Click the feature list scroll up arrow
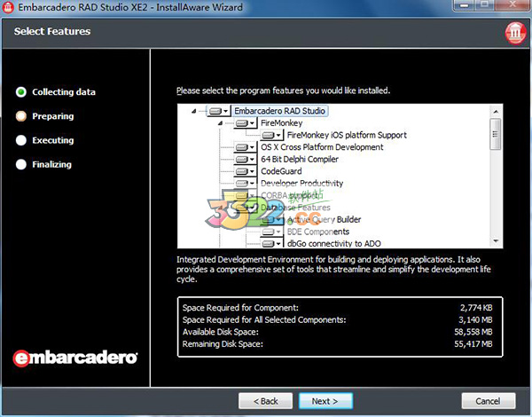The height and width of the screenshot is (417, 532). pos(496,112)
